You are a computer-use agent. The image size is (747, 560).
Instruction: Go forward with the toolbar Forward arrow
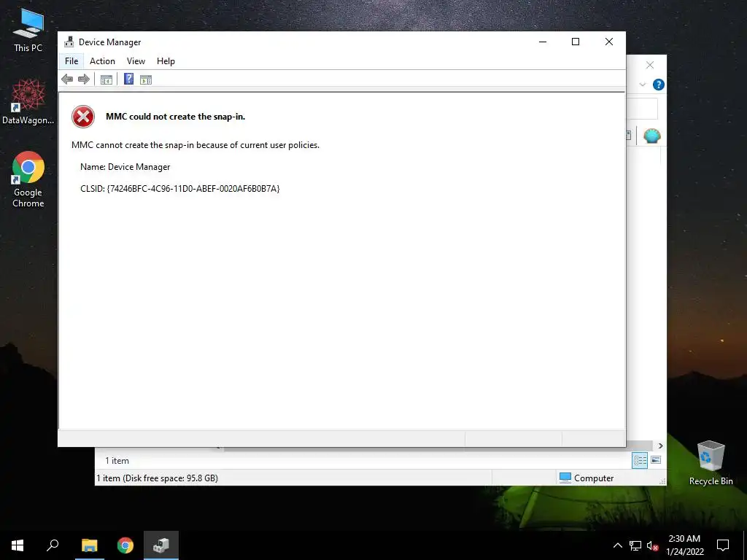(84, 79)
